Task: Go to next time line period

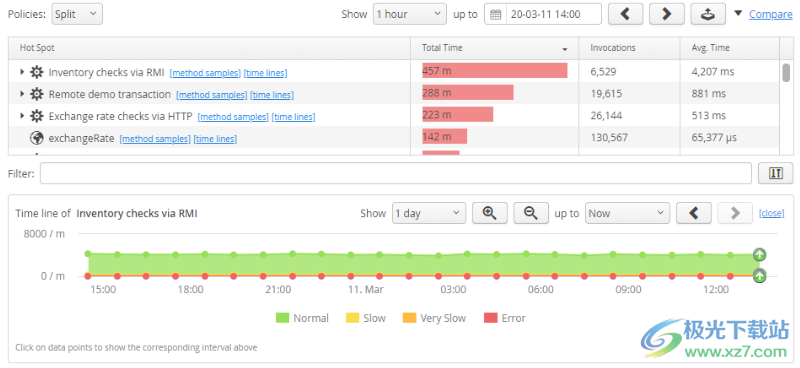Action: [735, 213]
